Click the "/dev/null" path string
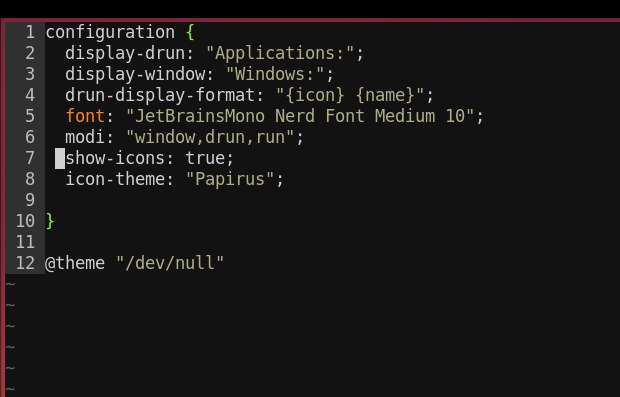620x397 pixels. pos(170,263)
